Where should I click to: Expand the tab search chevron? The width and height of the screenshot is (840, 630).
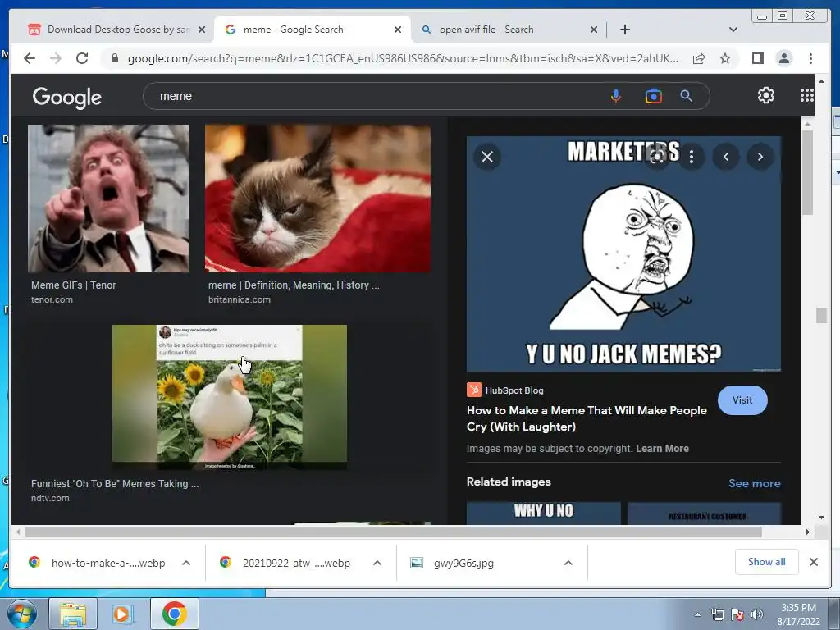click(x=733, y=30)
